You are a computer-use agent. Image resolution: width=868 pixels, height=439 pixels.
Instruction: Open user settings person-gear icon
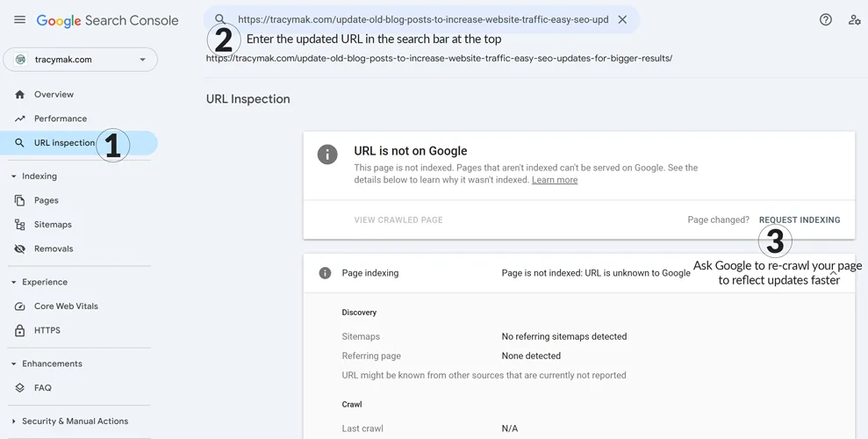(854, 20)
